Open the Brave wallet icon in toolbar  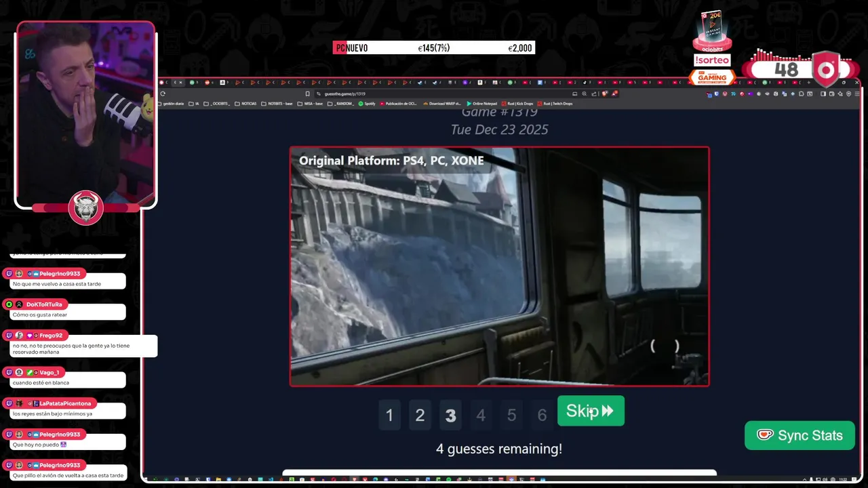point(831,94)
